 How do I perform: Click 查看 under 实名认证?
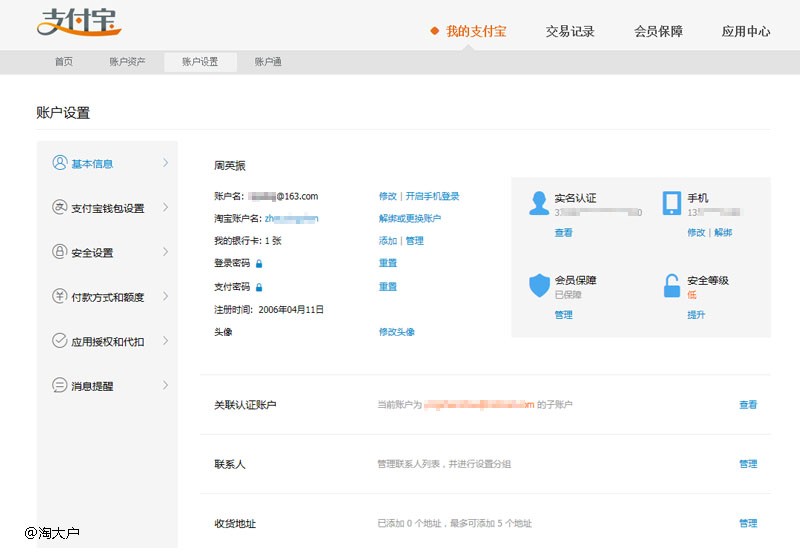(x=563, y=233)
